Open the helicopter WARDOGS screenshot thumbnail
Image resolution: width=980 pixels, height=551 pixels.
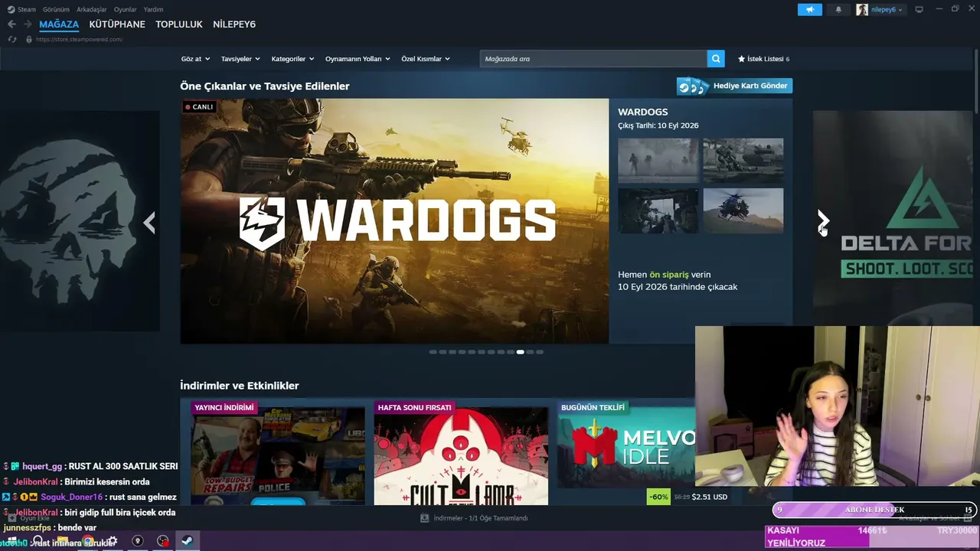click(x=743, y=210)
